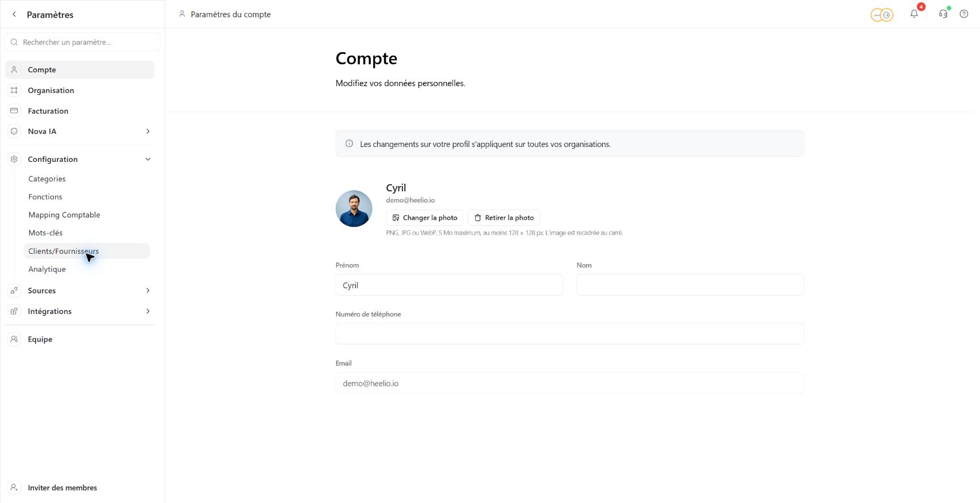Open the help question mark icon
The height and width of the screenshot is (503, 980).
tap(964, 14)
